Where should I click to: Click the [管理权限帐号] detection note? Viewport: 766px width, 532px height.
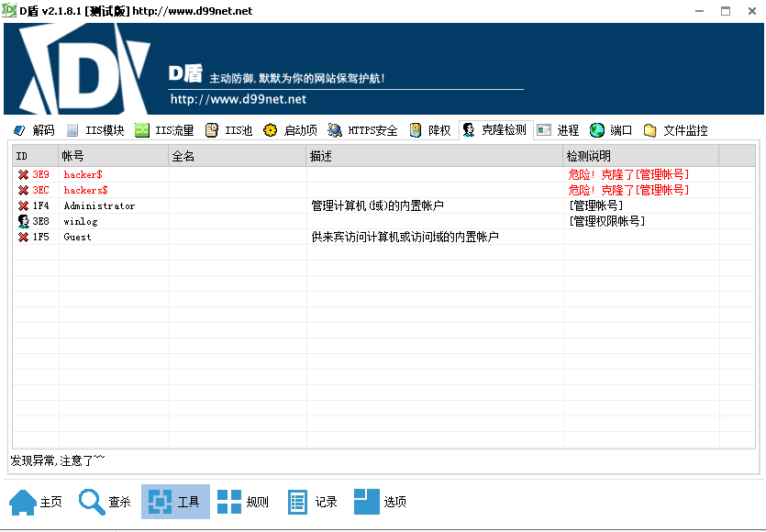(x=606, y=221)
